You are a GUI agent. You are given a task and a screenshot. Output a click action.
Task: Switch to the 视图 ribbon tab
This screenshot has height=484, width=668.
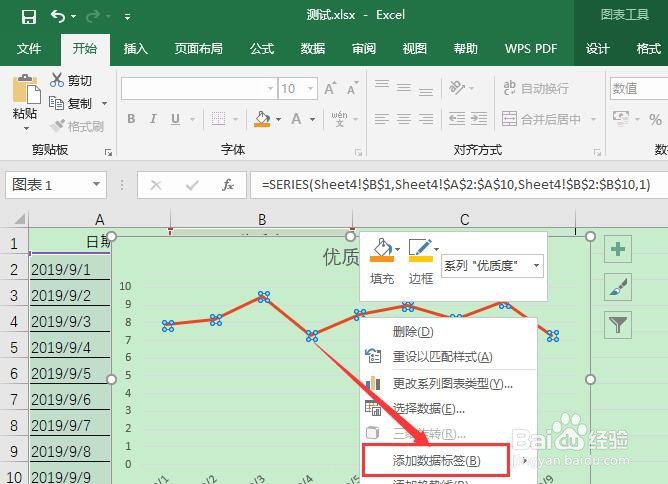[x=415, y=49]
